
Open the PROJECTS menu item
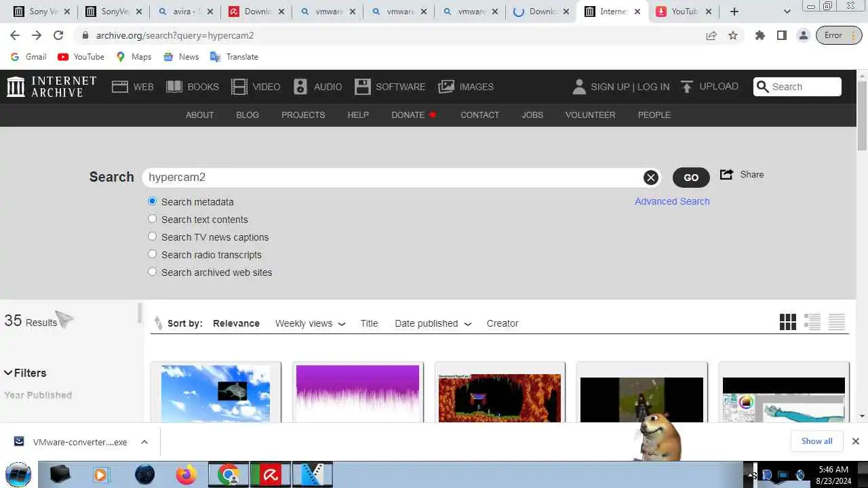tap(303, 115)
